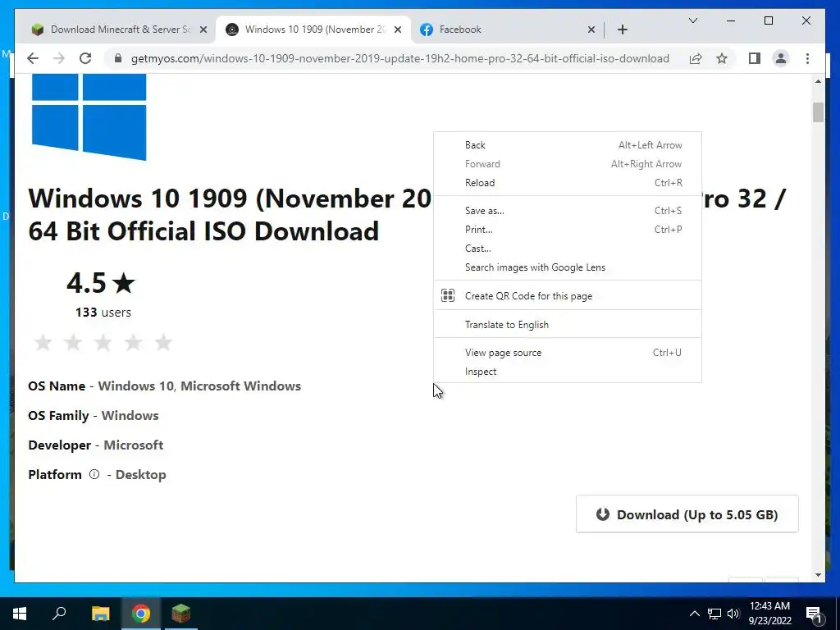Click the Desktop platform link
Image resolution: width=840 pixels, height=630 pixels.
[141, 475]
